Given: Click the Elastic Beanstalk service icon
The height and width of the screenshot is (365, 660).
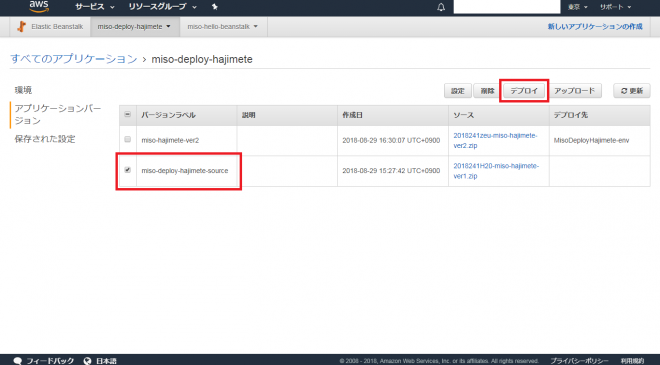Looking at the screenshot, I should (x=21, y=27).
